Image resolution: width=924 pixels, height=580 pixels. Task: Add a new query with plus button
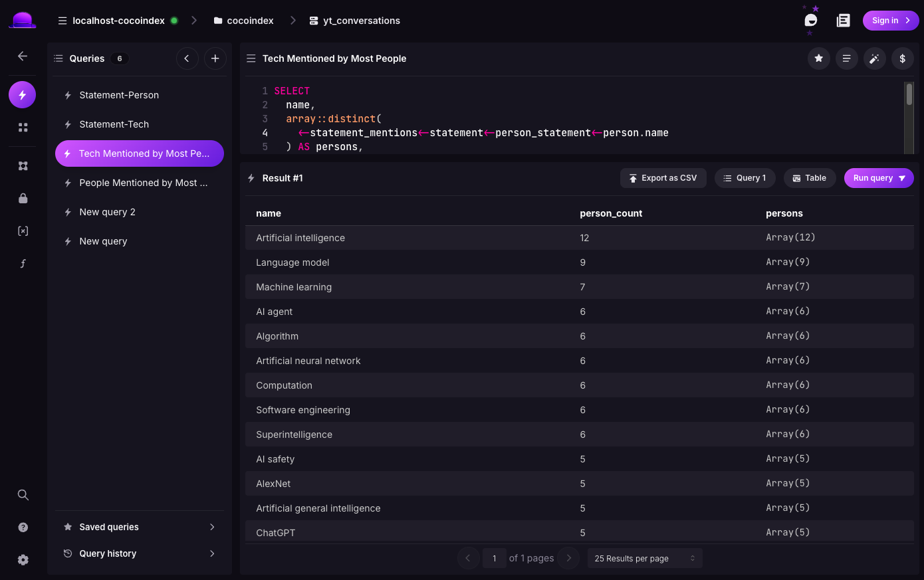coord(215,58)
